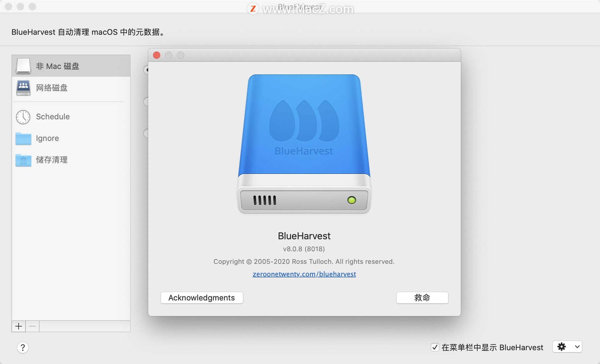Select the first radio button behind the About window

(x=146, y=70)
